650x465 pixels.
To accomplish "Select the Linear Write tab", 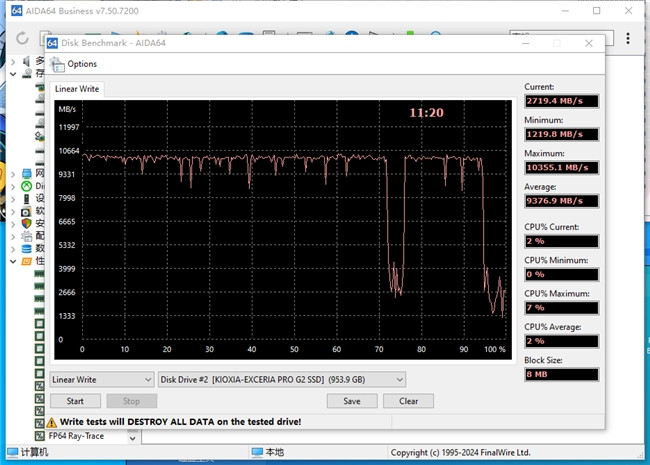I will point(77,89).
